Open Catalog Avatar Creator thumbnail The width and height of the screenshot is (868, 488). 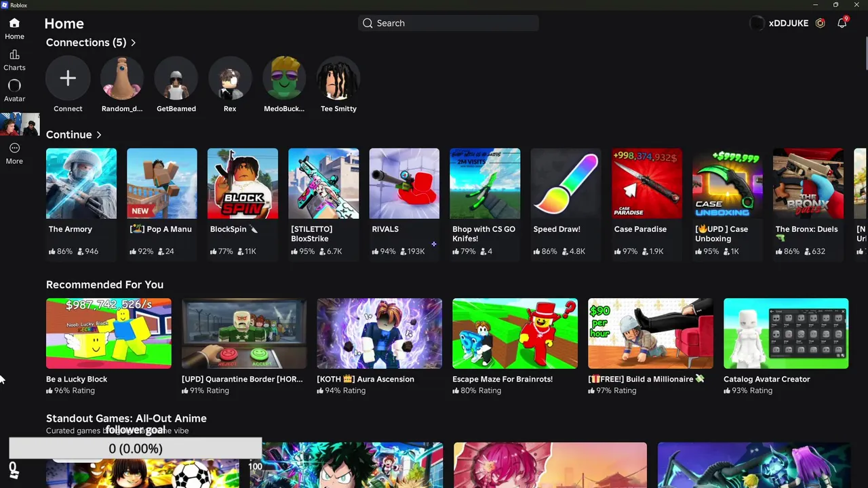(x=786, y=333)
